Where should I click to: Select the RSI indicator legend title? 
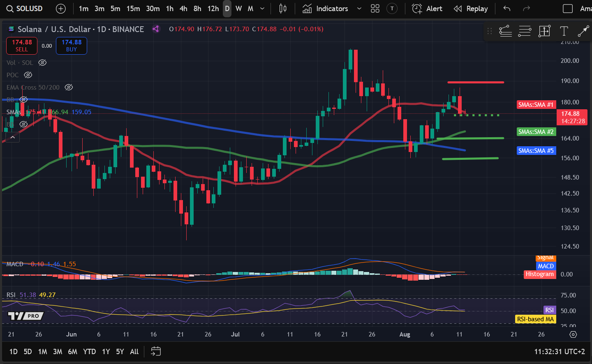coord(11,295)
